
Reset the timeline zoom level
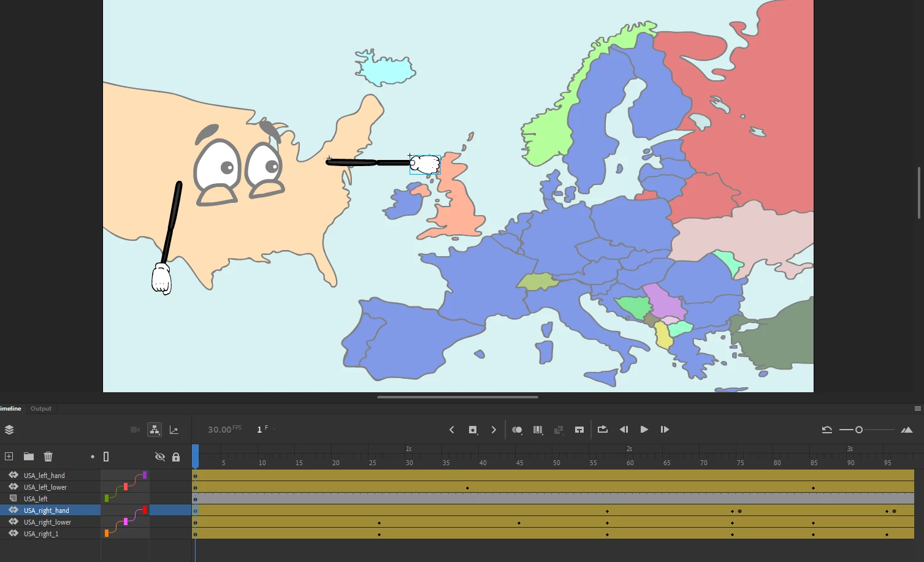(x=827, y=430)
